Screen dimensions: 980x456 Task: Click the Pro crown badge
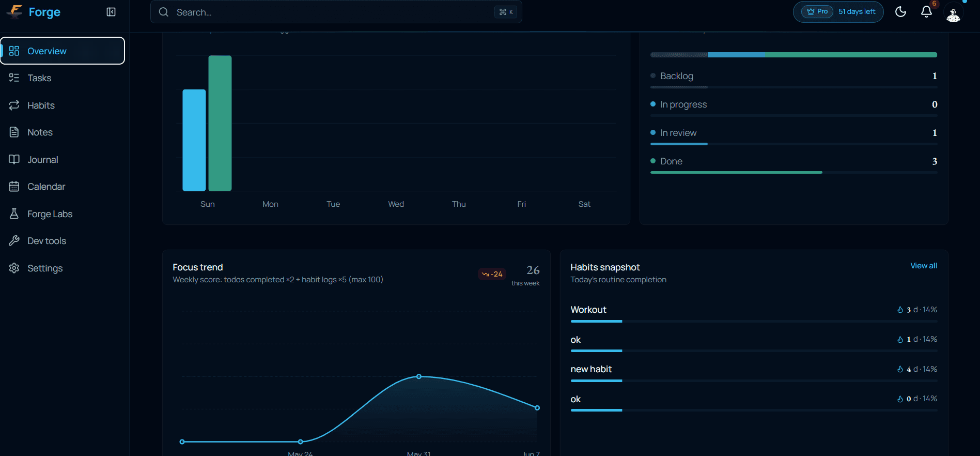point(817,11)
